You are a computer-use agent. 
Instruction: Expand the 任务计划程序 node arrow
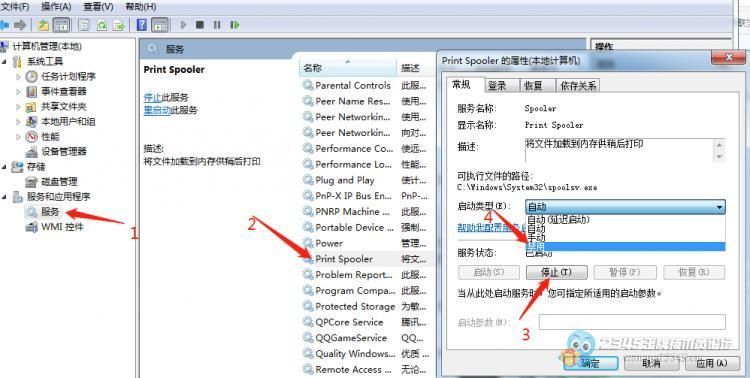pos(19,77)
